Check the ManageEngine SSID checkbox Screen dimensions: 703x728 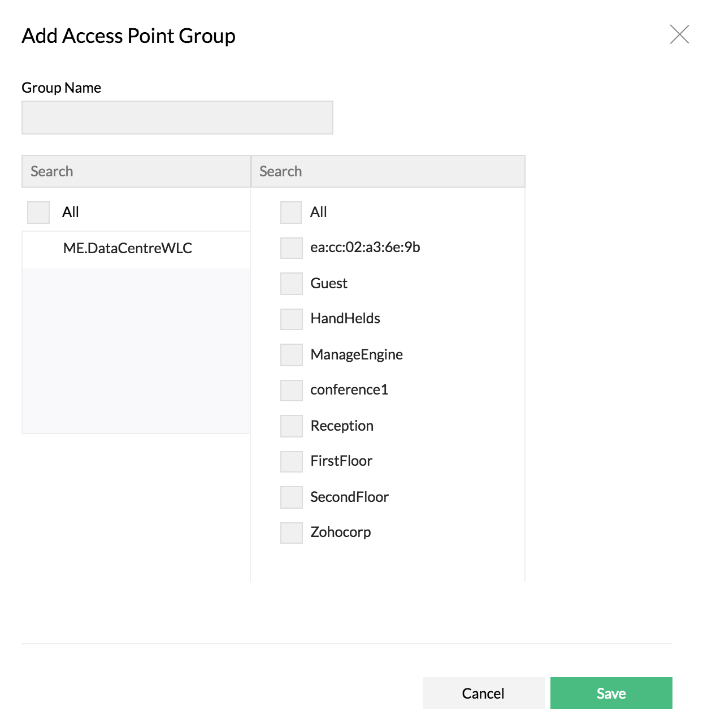(x=291, y=354)
